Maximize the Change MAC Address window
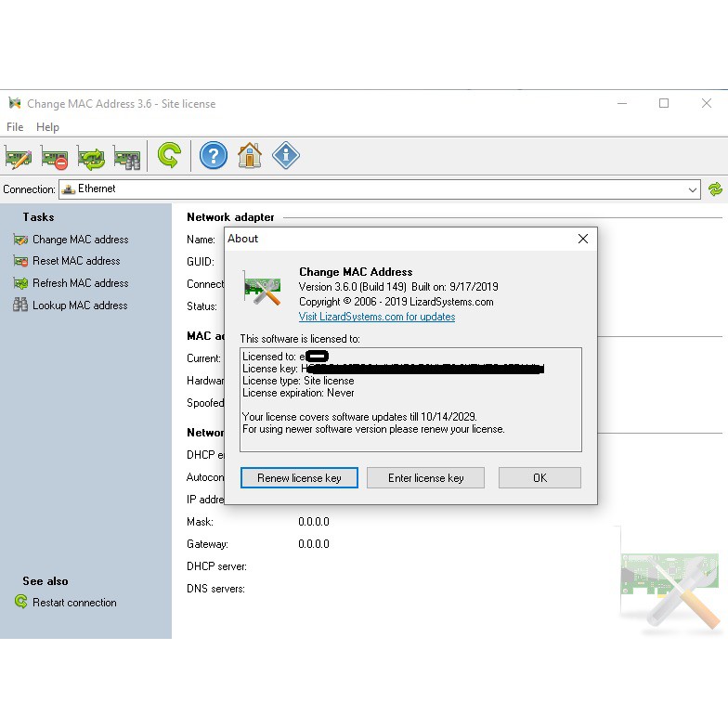This screenshot has height=728, width=728. point(664,103)
